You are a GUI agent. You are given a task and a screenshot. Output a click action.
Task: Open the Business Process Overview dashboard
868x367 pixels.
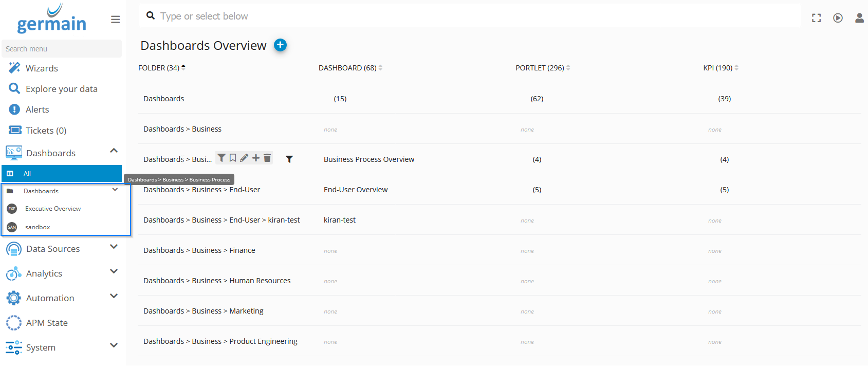(x=369, y=159)
